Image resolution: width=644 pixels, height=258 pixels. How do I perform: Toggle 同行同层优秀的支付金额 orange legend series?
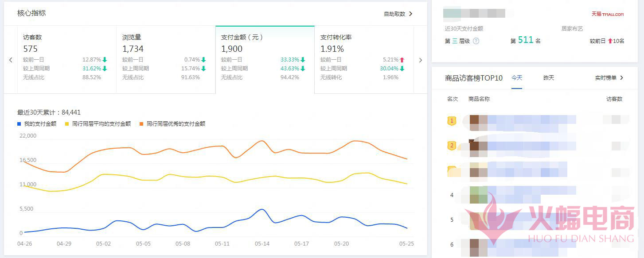[x=172, y=124]
